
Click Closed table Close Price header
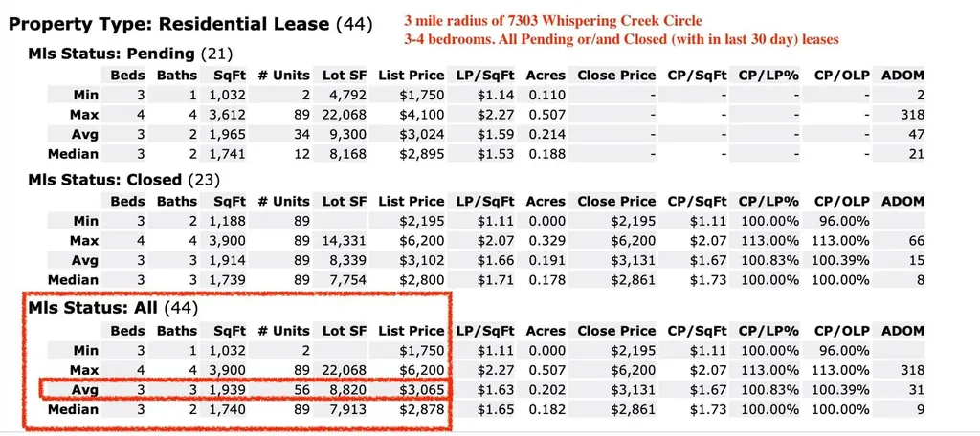tap(616, 202)
